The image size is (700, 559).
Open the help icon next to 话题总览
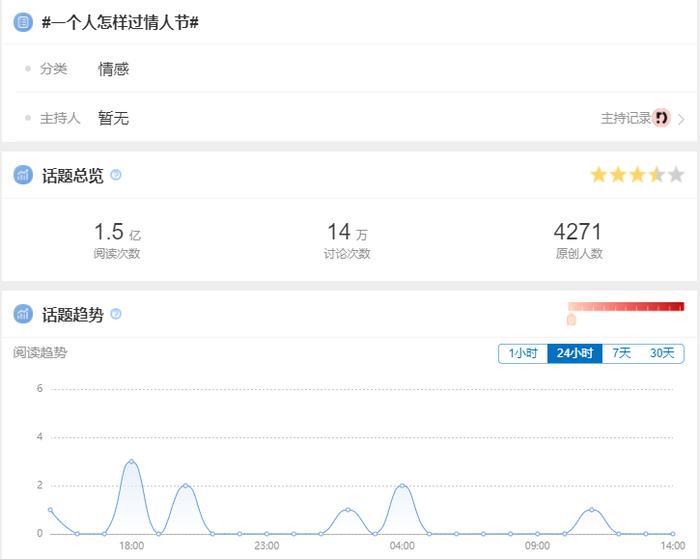click(x=116, y=175)
